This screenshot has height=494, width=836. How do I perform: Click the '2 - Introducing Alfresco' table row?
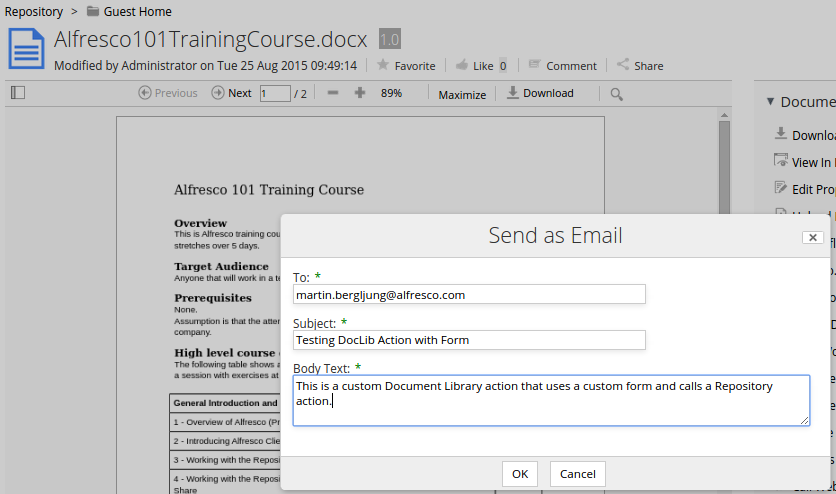click(226, 441)
